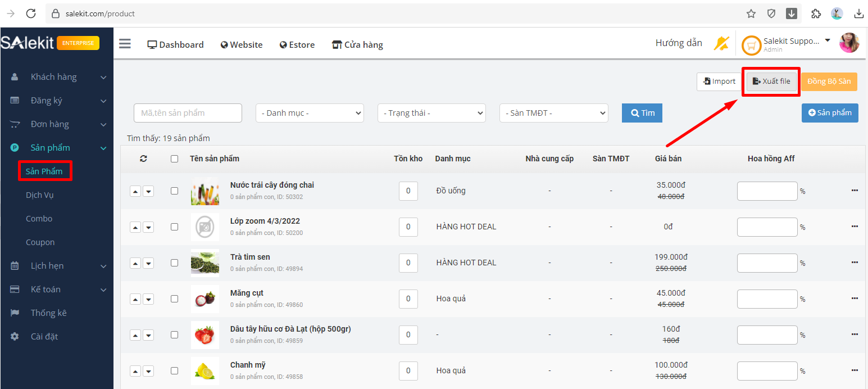This screenshot has height=389, width=868.
Task: Expand the Đăng ký sidebar menu
Action: tap(57, 101)
